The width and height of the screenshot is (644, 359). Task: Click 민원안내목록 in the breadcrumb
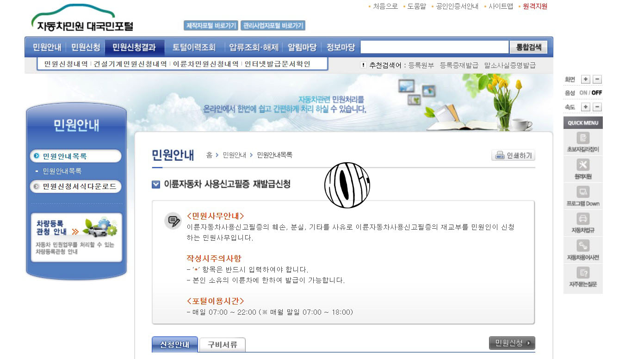[275, 155]
